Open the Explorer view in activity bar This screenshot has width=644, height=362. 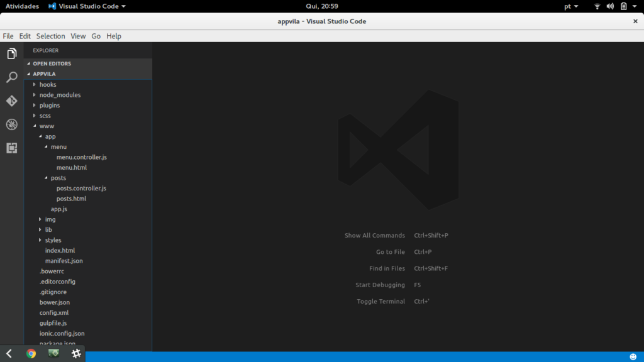coord(11,54)
